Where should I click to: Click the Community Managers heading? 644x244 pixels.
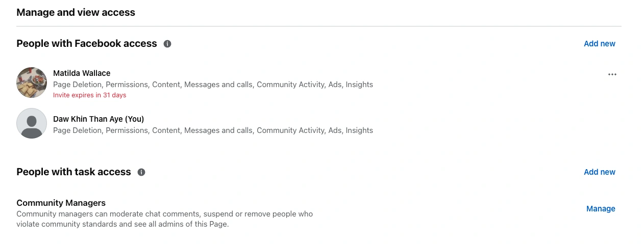click(61, 203)
